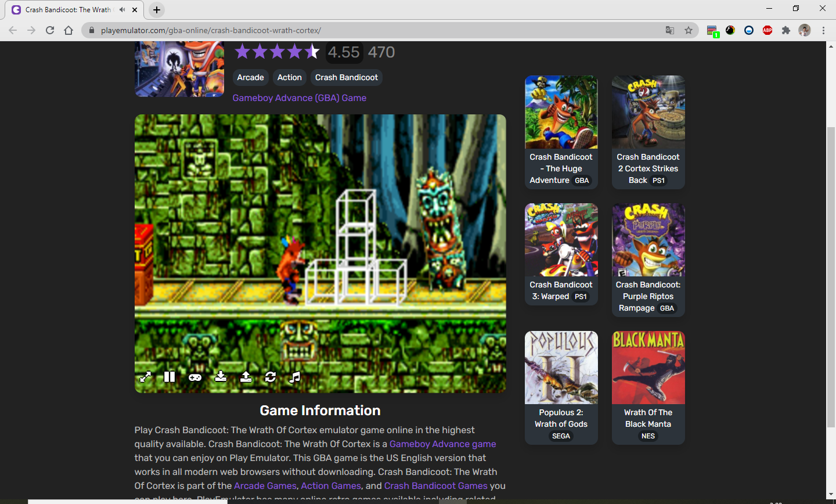Screen dimensions: 836x504
Task: Save game state with the download icon
Action: tap(221, 377)
